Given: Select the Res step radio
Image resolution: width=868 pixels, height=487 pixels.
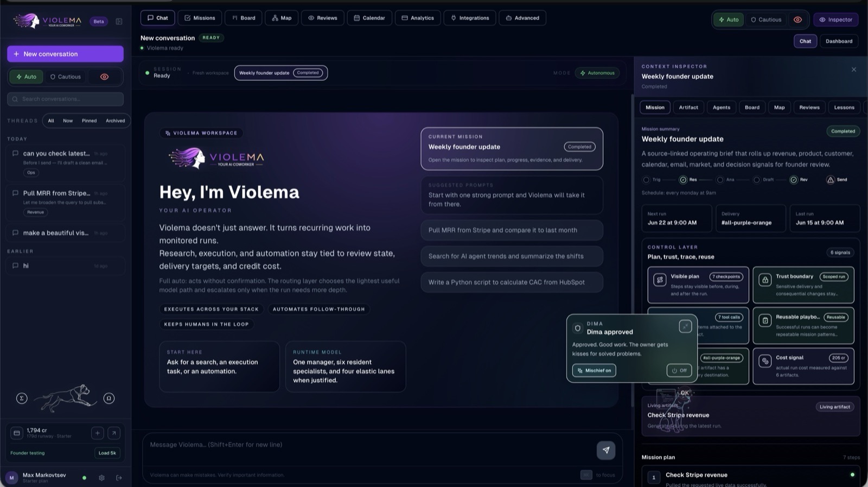Looking at the screenshot, I should click(683, 180).
